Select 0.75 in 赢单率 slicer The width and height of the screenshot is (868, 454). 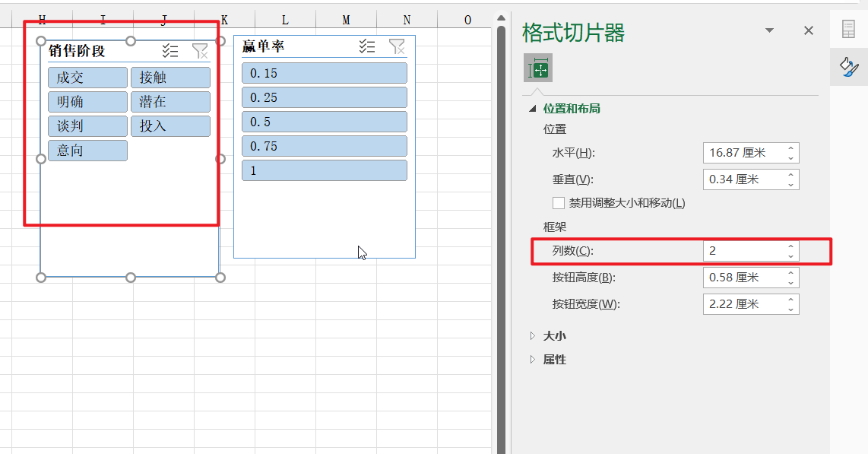pos(325,146)
